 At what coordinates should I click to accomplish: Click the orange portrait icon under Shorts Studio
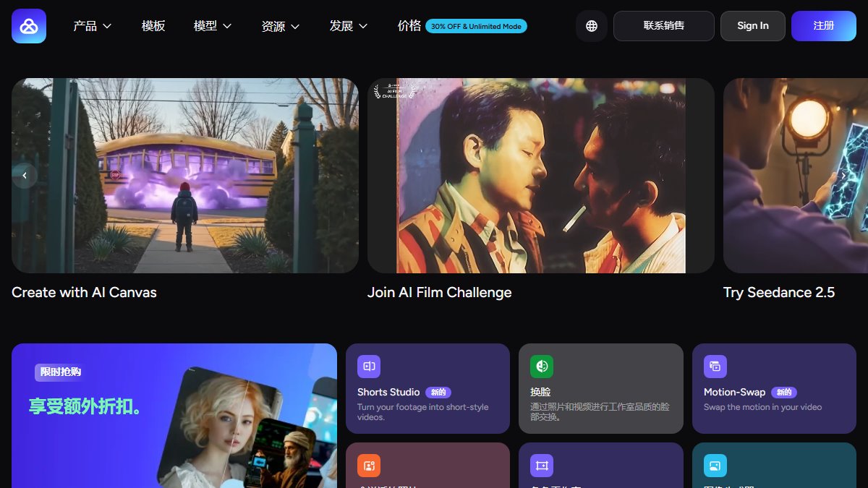(x=369, y=466)
